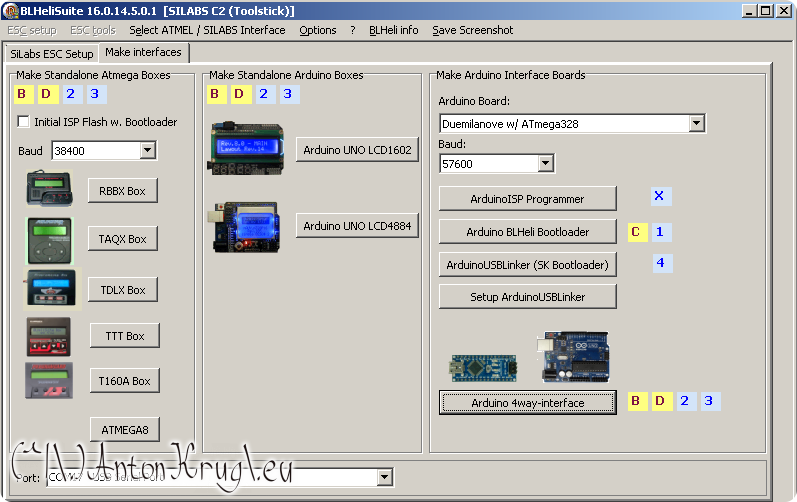
Task: Click the TAQX box device image
Action: click(x=50, y=241)
